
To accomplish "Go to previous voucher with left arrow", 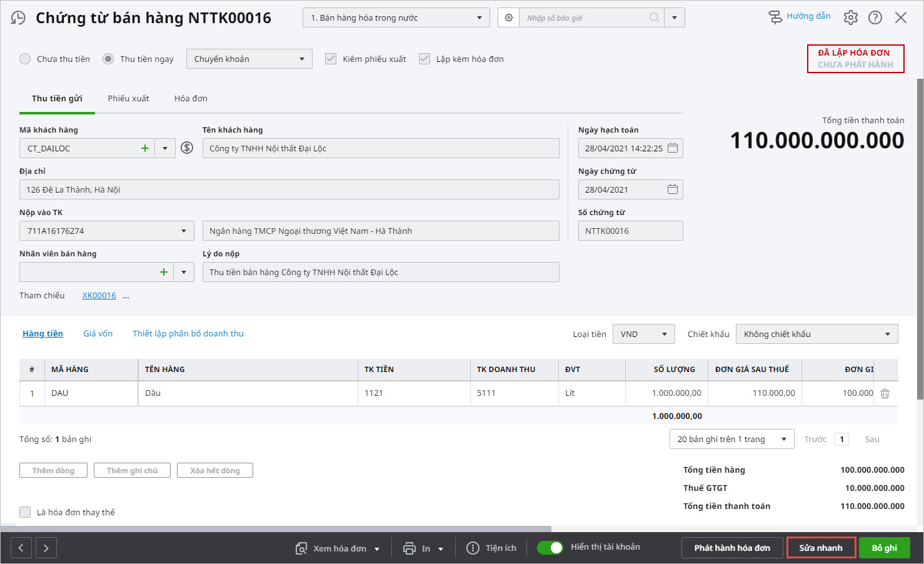I will point(21,548).
